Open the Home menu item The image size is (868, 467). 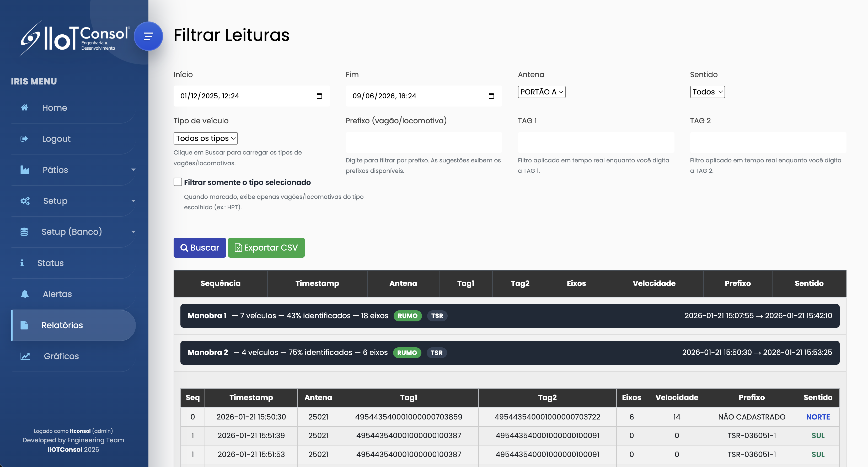tap(73, 108)
